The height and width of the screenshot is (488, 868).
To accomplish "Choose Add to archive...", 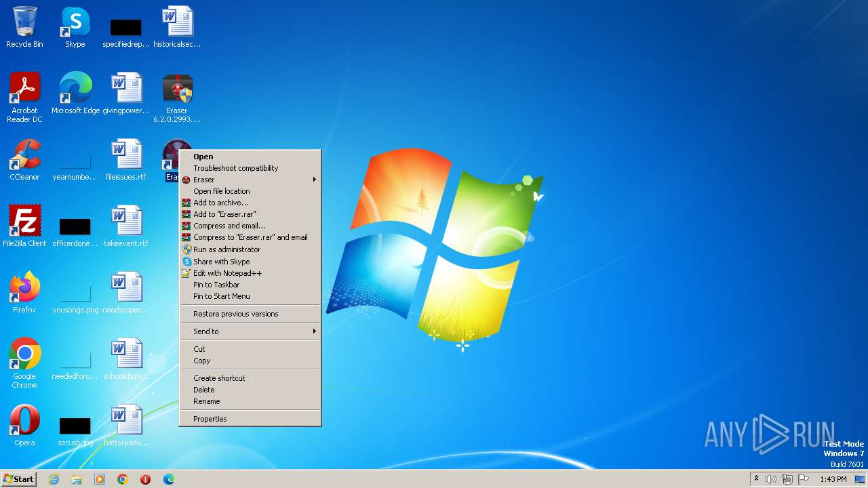I will pyautogui.click(x=250, y=203).
